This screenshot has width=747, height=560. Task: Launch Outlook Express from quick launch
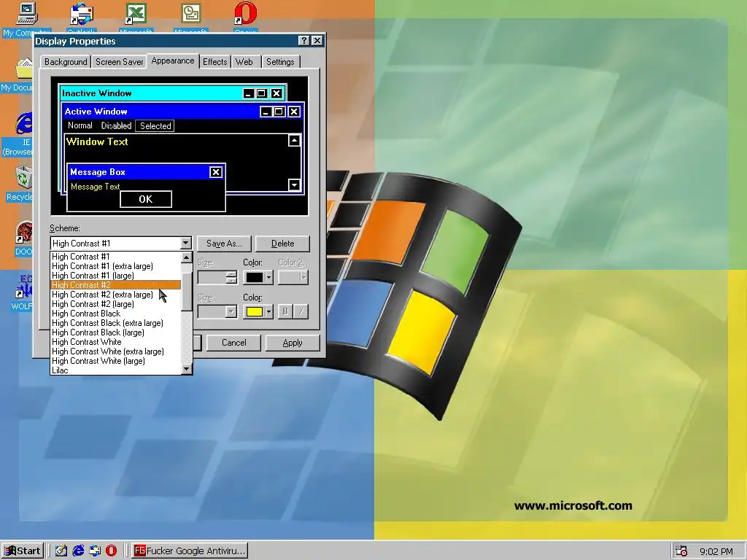pyautogui.click(x=95, y=551)
